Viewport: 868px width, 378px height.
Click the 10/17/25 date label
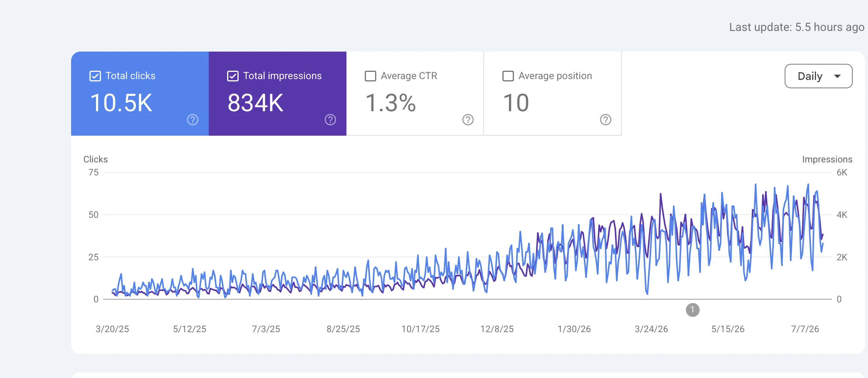(x=421, y=329)
